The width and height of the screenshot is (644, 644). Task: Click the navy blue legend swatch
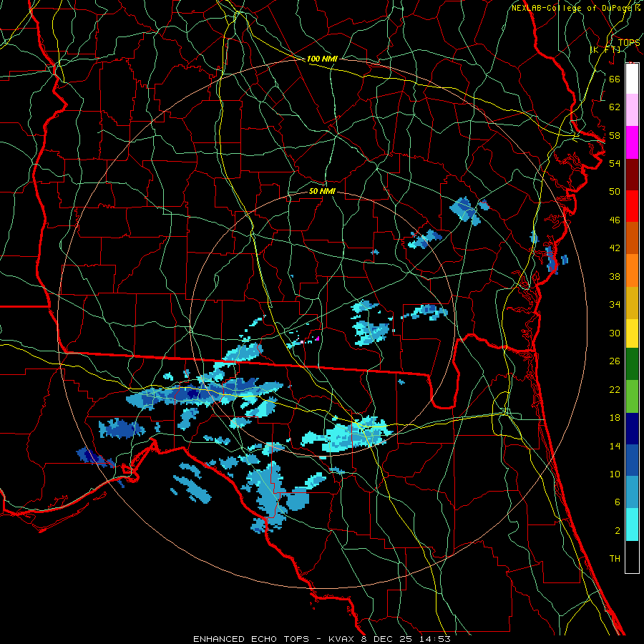point(632,429)
